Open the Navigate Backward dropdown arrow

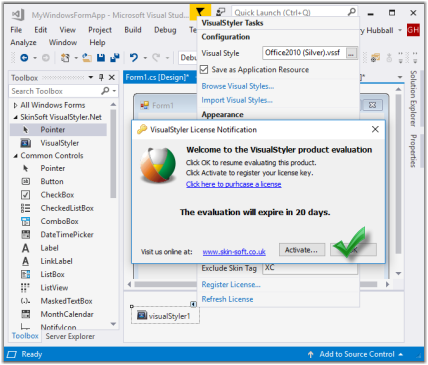35,58
